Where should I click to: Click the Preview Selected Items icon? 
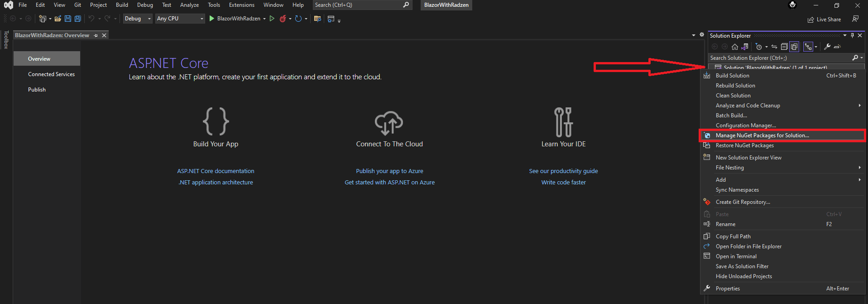pyautogui.click(x=837, y=47)
